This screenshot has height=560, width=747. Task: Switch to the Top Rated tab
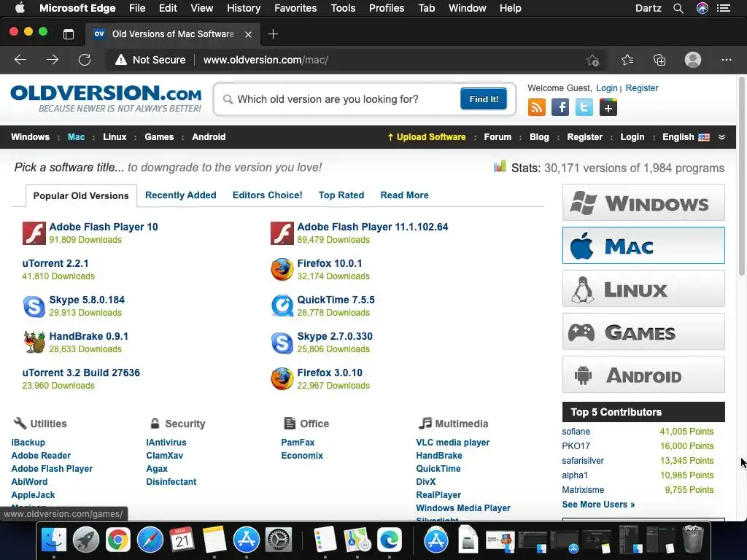[x=341, y=195]
